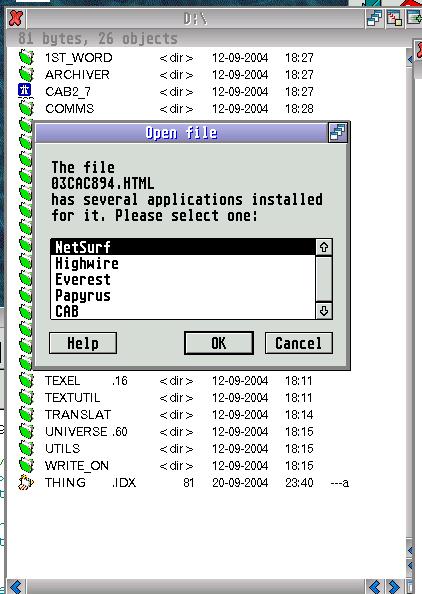Click the bottom-right scroll right arrow
This screenshot has width=422, height=594.
point(394,586)
